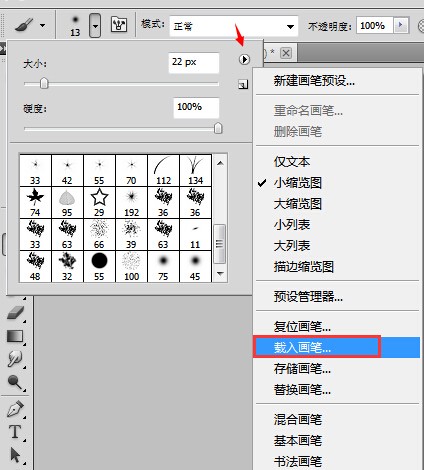Pick the small dash brush 11

tap(195, 234)
